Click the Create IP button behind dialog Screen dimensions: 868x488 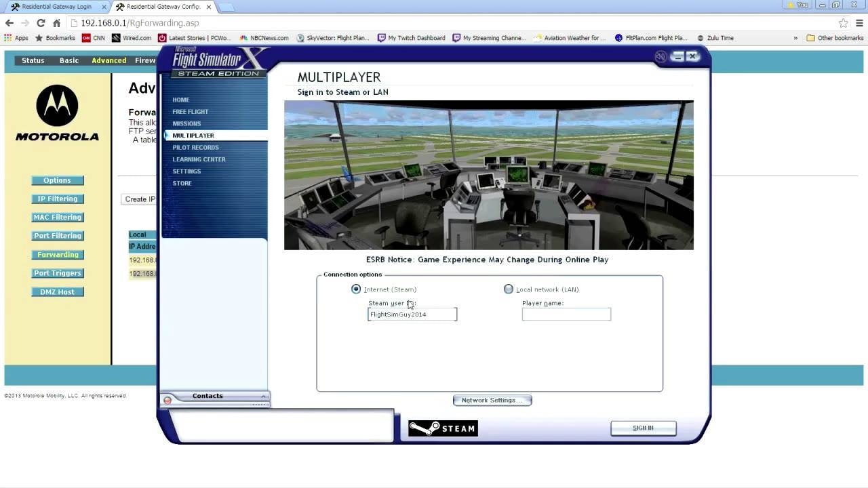coord(139,199)
